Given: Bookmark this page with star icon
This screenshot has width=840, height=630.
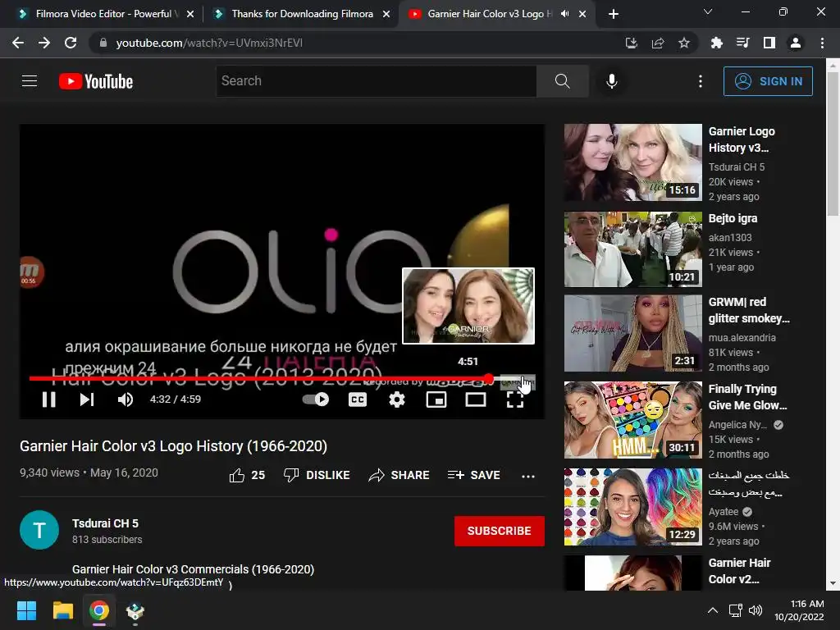Looking at the screenshot, I should click(x=684, y=43).
